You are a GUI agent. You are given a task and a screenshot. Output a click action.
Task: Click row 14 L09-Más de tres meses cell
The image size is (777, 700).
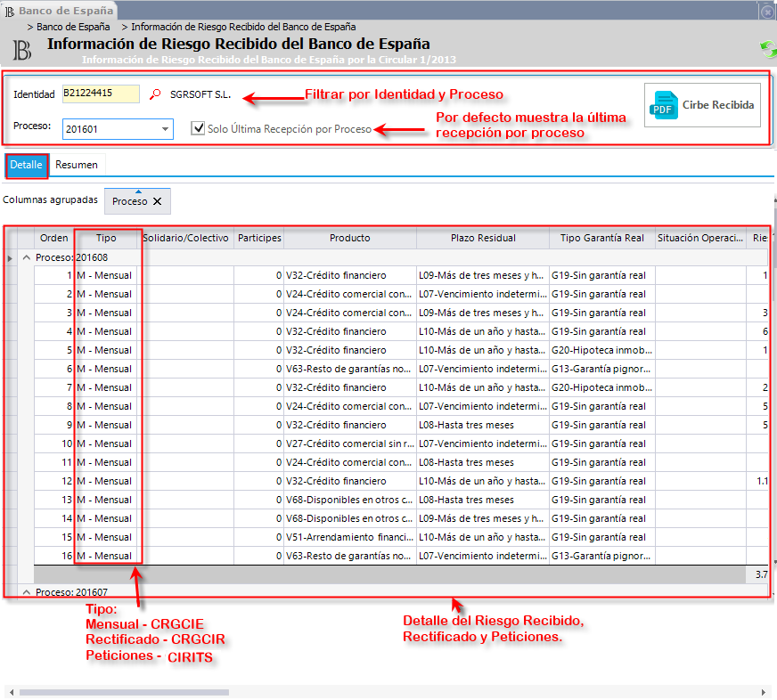[x=483, y=518]
